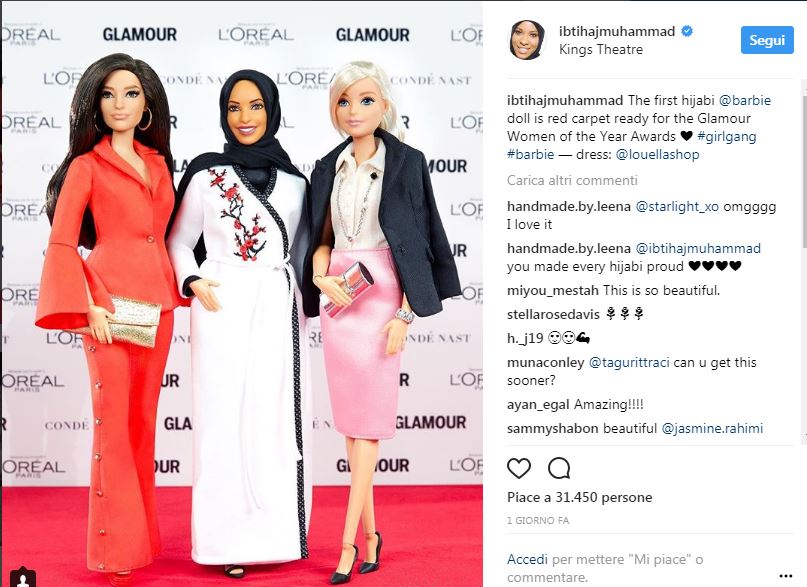The height and width of the screenshot is (587, 807).
Task: Open the #girlgang hashtag
Action: (727, 136)
